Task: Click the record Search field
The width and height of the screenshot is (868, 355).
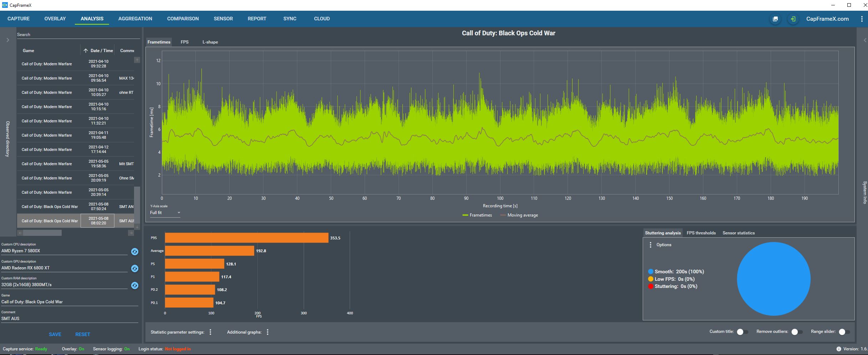Action: tap(78, 35)
